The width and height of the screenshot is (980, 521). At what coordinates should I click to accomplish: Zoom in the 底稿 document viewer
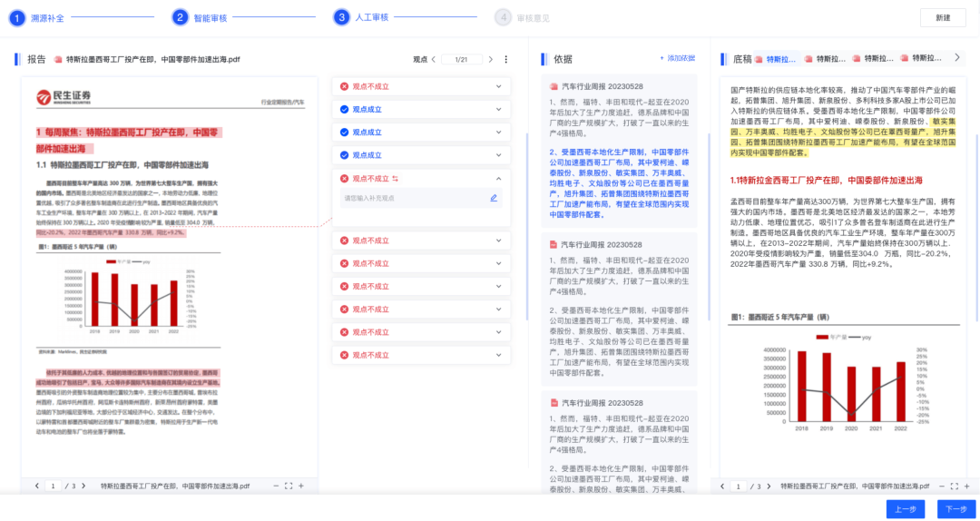(x=966, y=486)
